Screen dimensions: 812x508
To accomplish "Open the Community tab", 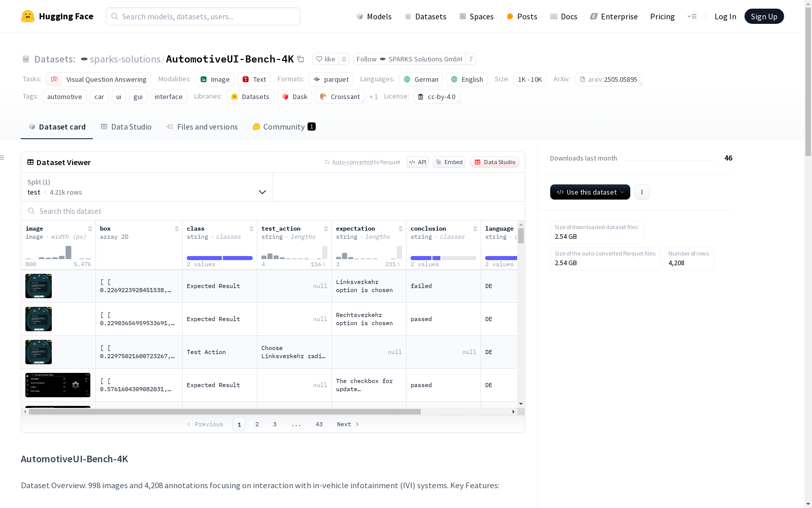I will (284, 127).
